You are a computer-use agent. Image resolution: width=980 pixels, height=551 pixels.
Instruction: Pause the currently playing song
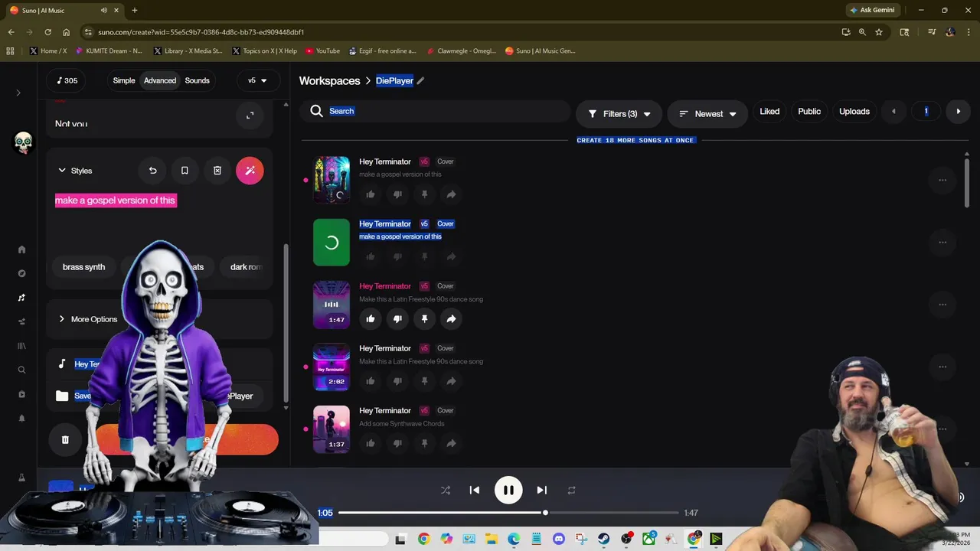click(508, 491)
